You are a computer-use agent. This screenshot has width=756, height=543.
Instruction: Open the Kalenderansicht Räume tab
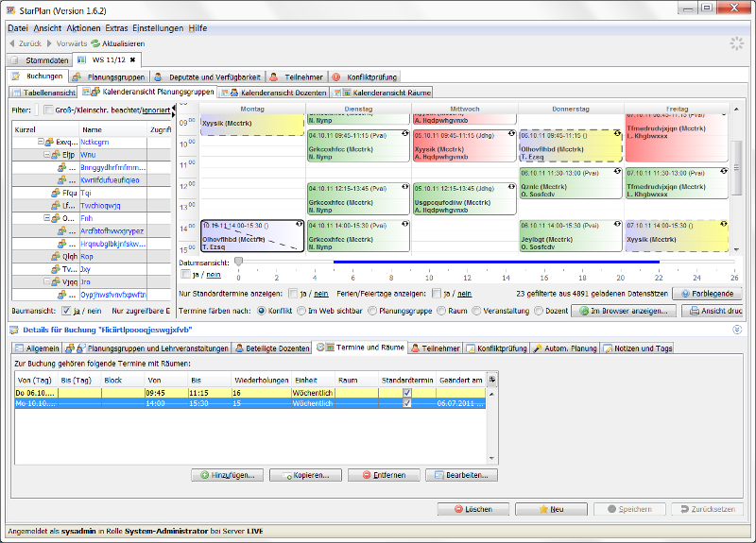click(383, 93)
